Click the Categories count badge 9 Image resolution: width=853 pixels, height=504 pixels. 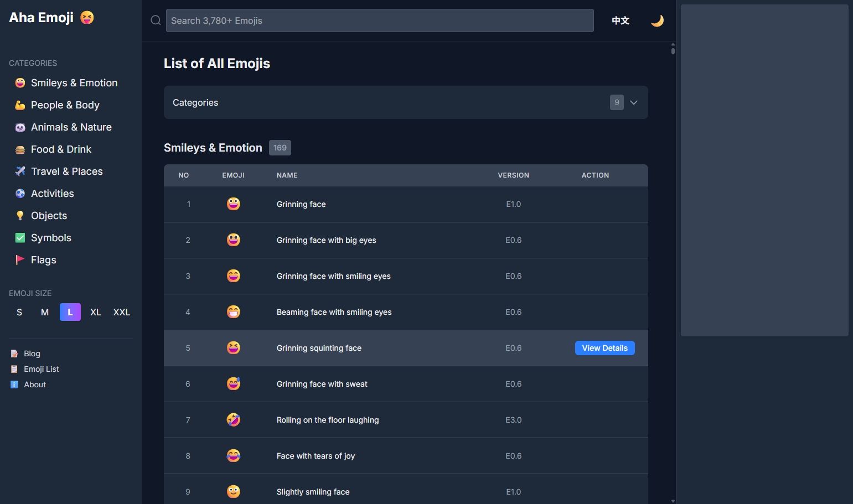pyautogui.click(x=617, y=102)
